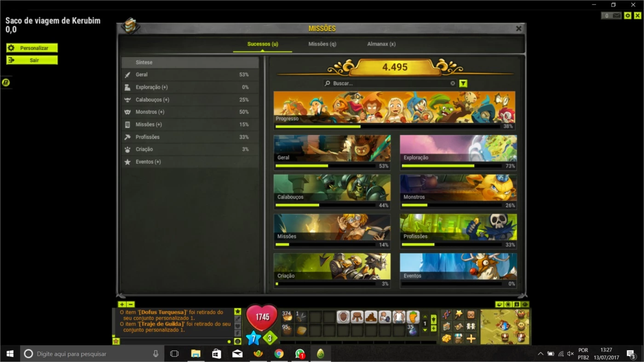Viewport: 644px width, 362px height.
Task: Click the blue star action points icon
Action: (253, 338)
